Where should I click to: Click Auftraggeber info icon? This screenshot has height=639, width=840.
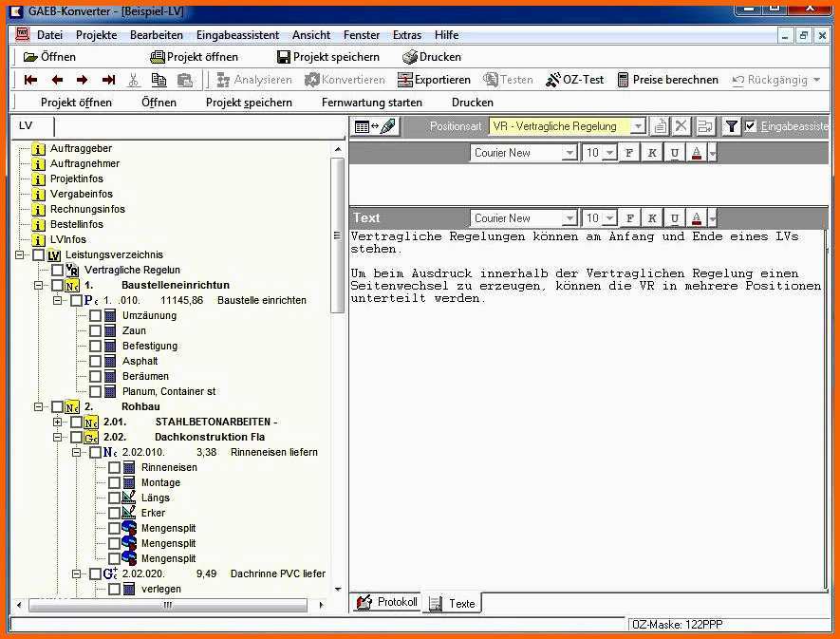(x=38, y=149)
